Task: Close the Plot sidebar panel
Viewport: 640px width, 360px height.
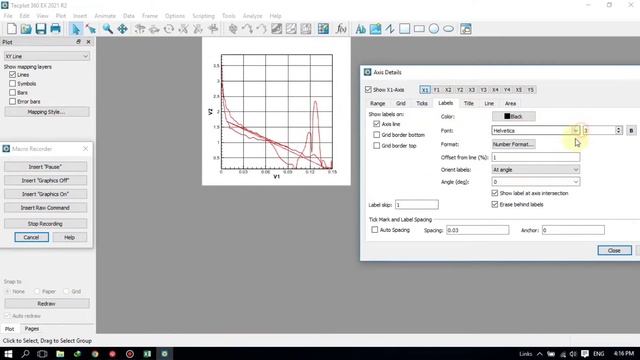Action: [x=88, y=42]
